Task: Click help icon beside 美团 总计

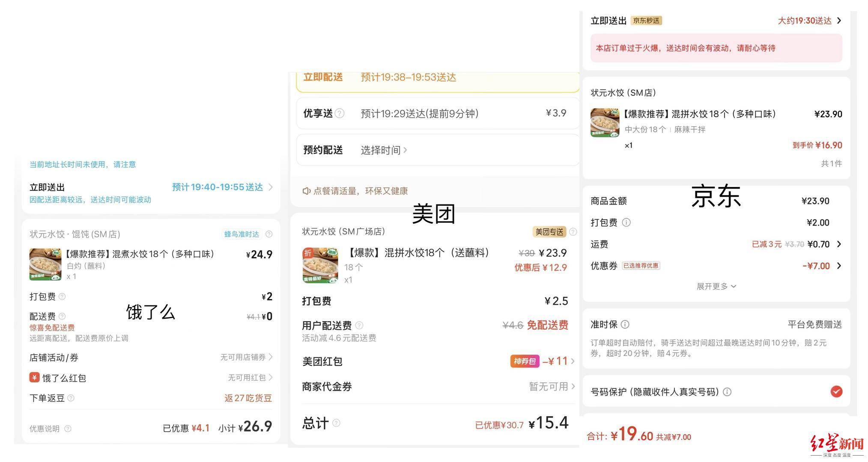Action: [336, 423]
